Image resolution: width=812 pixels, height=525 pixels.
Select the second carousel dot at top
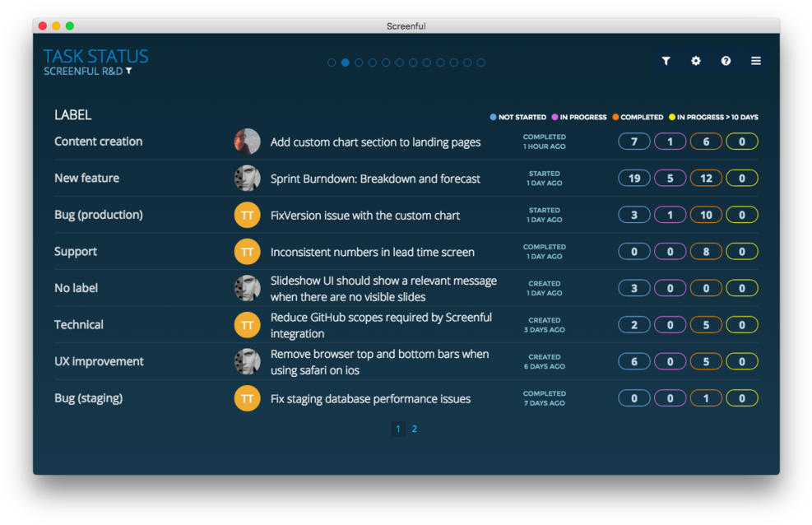click(345, 62)
